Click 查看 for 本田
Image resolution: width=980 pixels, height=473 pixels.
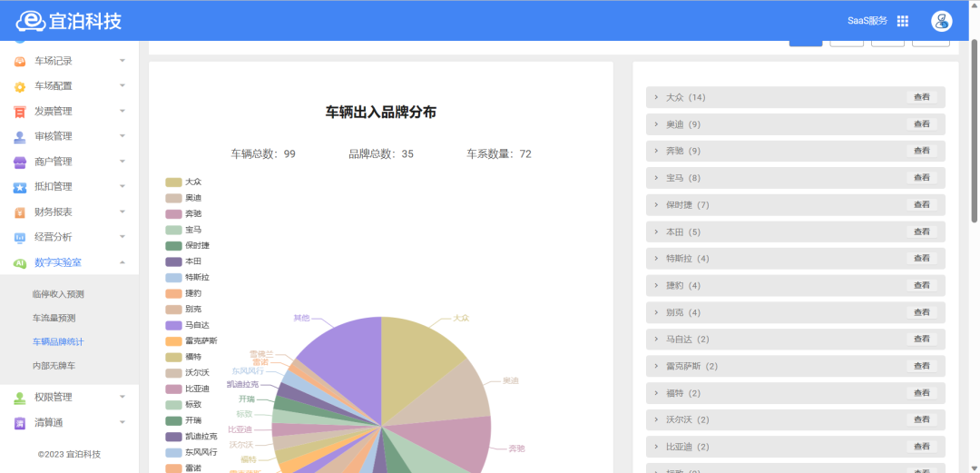coord(922,232)
